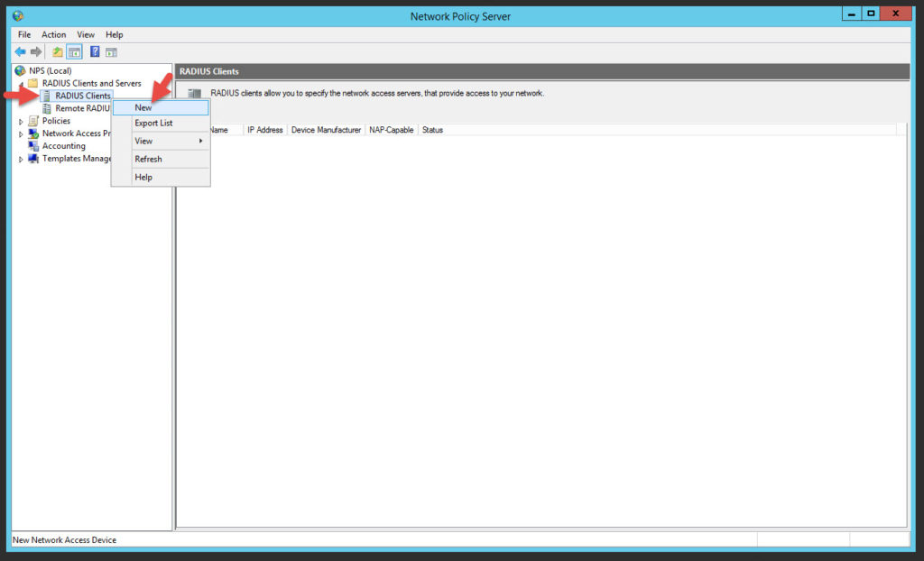This screenshot has height=561, width=924.
Task: Collapse the RADIUS Clients and Servers node
Action: click(21, 84)
